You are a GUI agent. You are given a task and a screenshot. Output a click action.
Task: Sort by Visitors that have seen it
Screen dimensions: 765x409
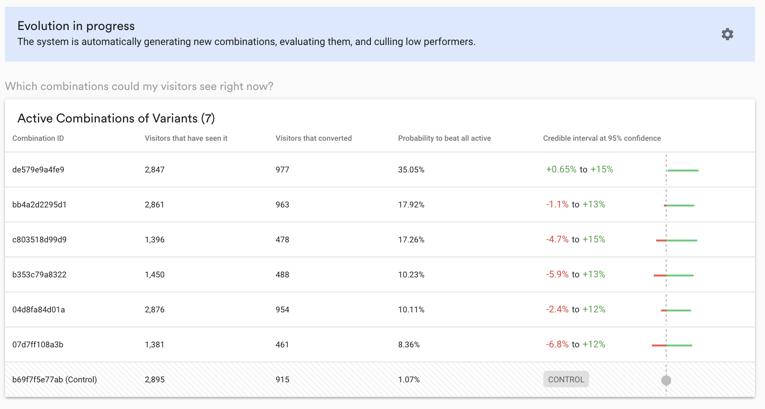click(186, 138)
